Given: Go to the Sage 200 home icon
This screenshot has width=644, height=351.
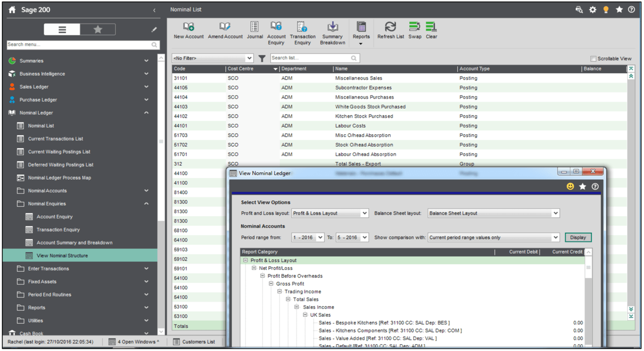Looking at the screenshot, I should (x=13, y=10).
